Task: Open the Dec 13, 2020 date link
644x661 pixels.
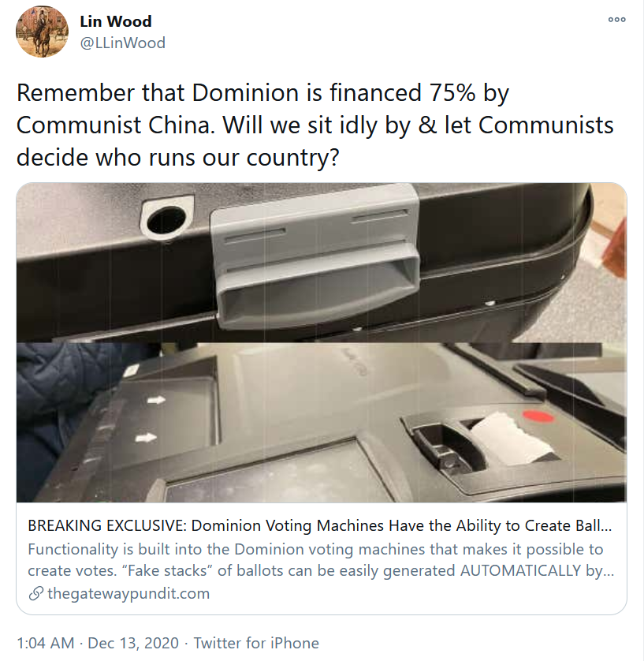Action: click(x=133, y=644)
